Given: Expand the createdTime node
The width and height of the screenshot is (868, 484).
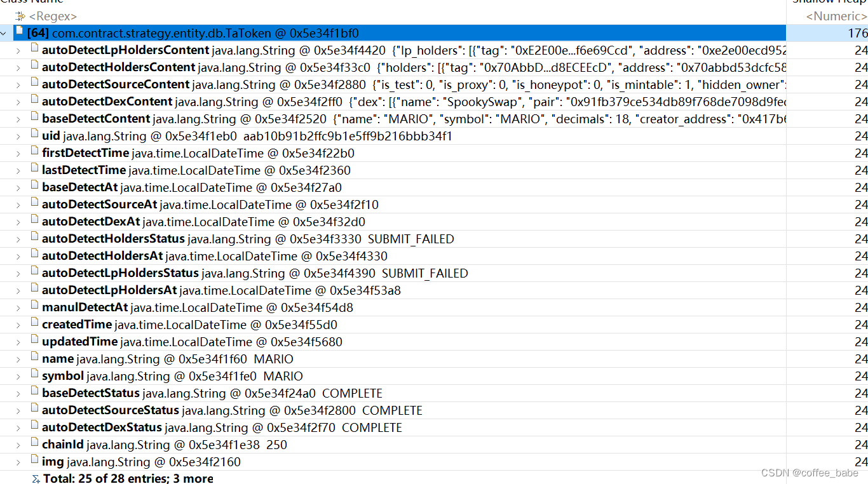Looking at the screenshot, I should pos(18,325).
